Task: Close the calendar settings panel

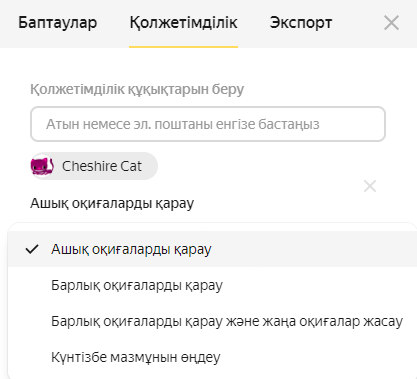Action: pos(391,23)
